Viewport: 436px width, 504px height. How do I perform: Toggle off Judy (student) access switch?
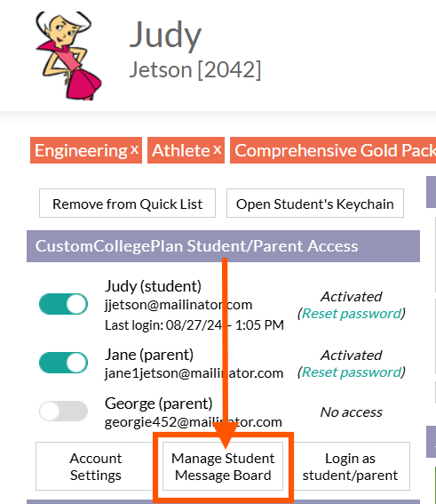click(x=63, y=304)
